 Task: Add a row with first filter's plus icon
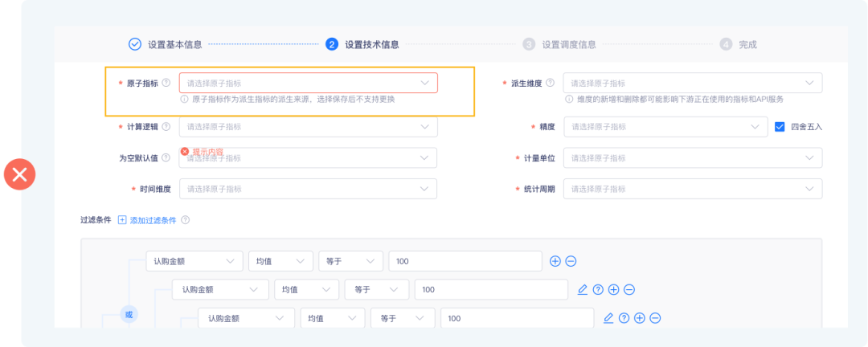(555, 261)
